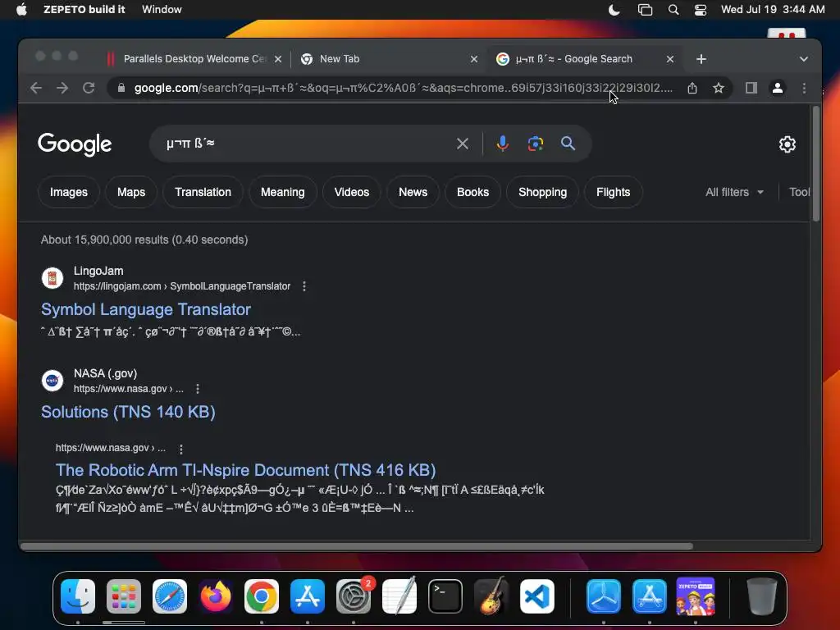
Task: Open options menu for LingoJam result
Action: click(304, 286)
